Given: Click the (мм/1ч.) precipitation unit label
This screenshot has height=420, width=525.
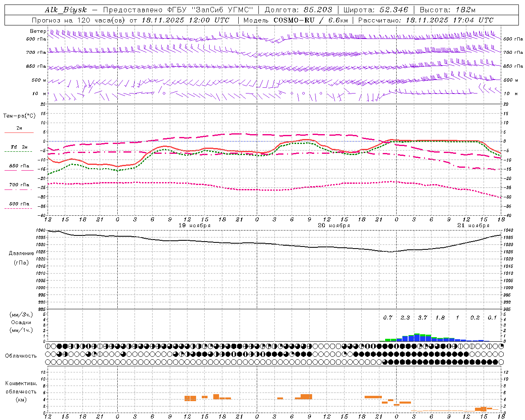Looking at the screenshot, I should pyautogui.click(x=21, y=330).
